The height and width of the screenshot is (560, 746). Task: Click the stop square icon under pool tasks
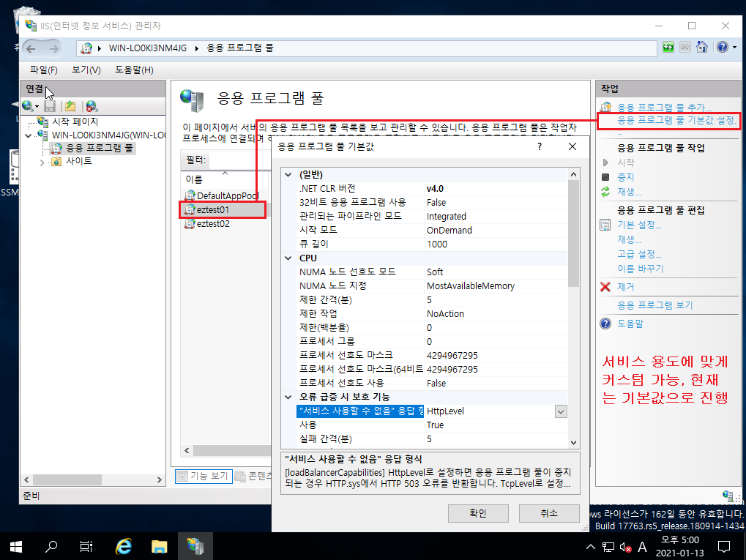(x=605, y=177)
